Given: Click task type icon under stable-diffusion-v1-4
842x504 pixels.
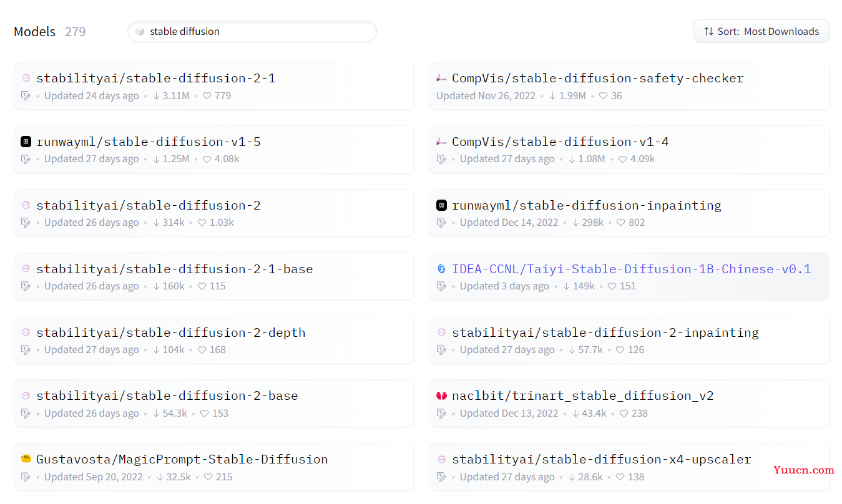Looking at the screenshot, I should click(441, 159).
